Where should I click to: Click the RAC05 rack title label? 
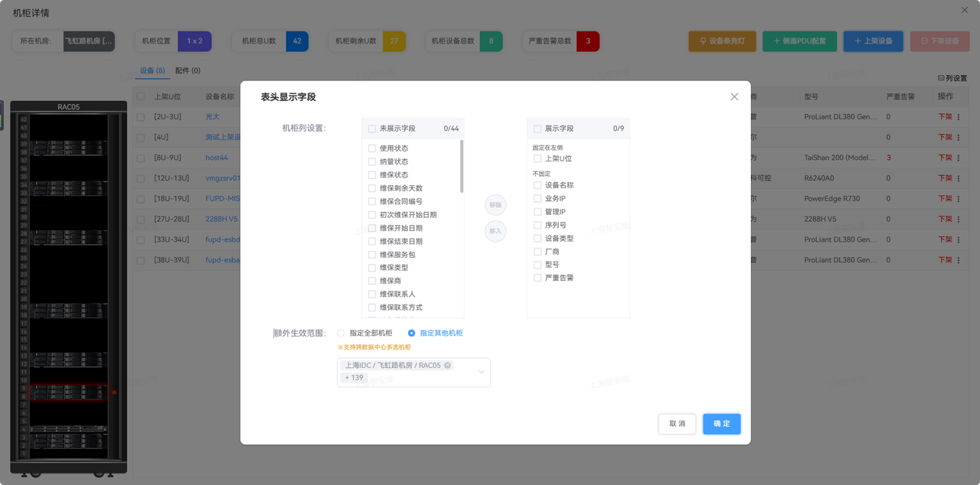click(69, 107)
